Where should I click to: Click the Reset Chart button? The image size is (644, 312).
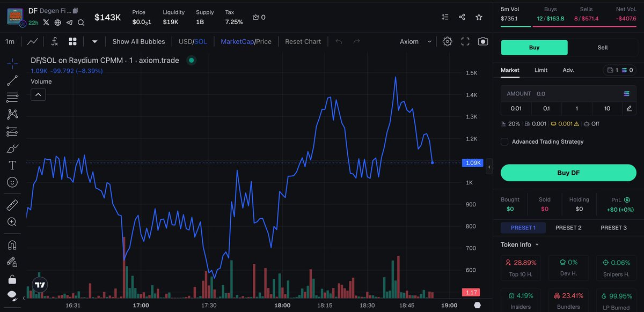[x=303, y=41]
